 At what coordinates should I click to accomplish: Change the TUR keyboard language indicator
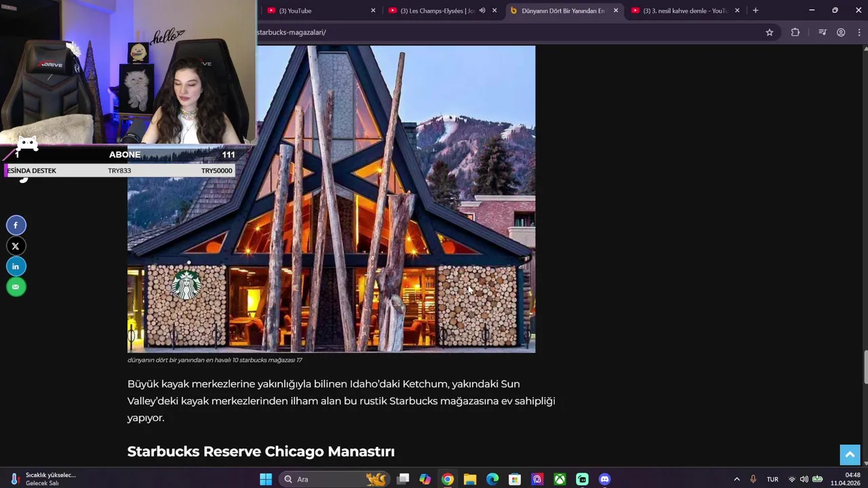[x=772, y=479]
